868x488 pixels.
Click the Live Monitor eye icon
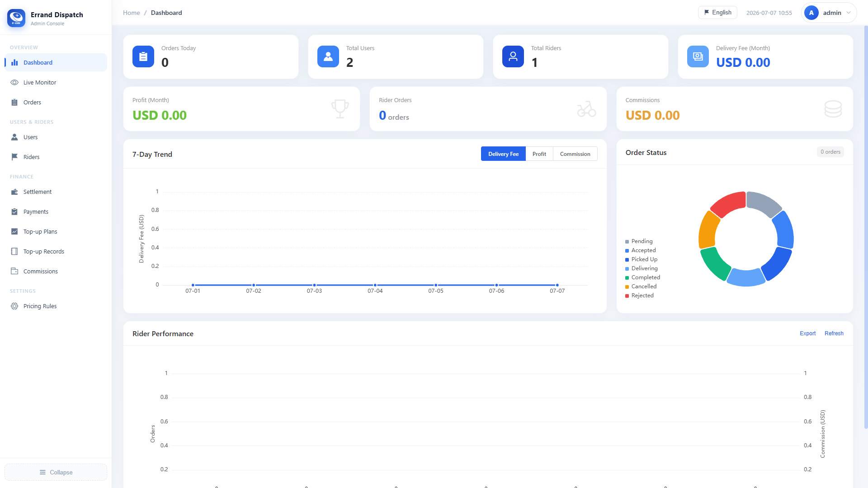coord(14,83)
